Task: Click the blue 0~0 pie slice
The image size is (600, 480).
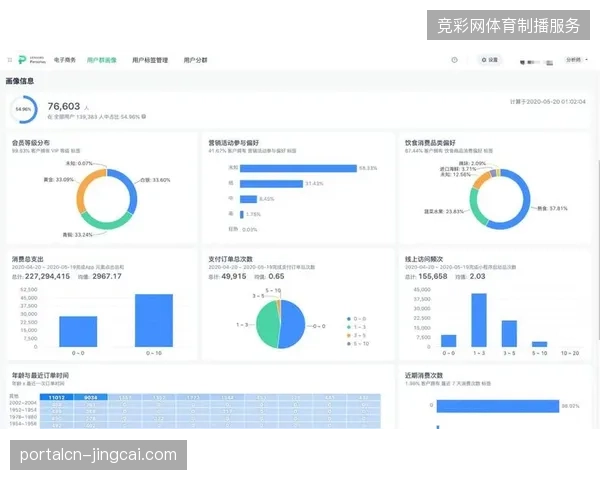Action: click(x=292, y=325)
